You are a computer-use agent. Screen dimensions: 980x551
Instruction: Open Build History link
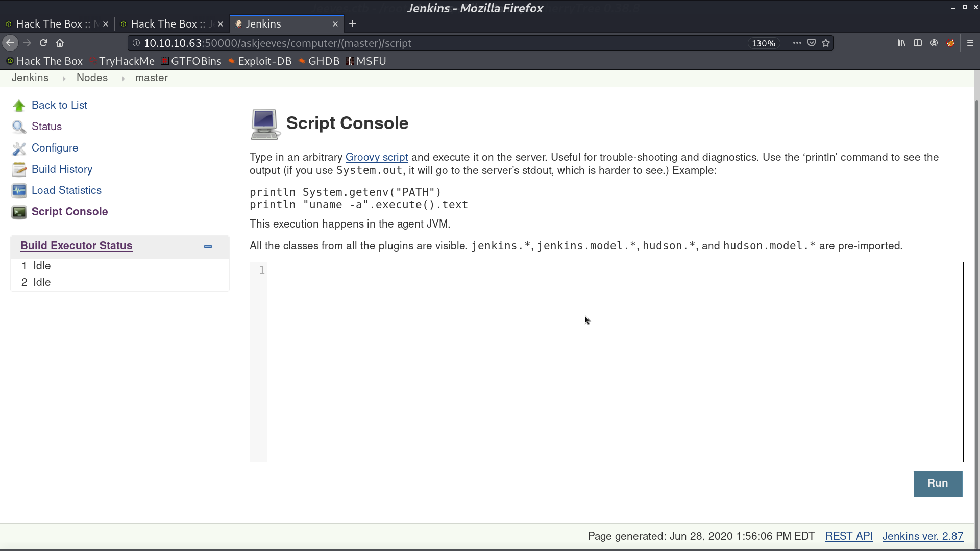click(x=62, y=169)
